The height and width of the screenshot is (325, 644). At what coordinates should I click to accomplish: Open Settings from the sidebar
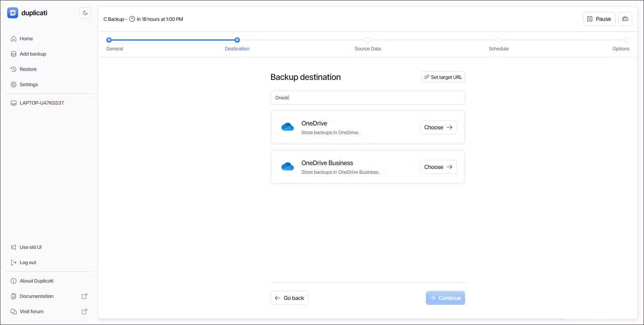[x=28, y=84]
